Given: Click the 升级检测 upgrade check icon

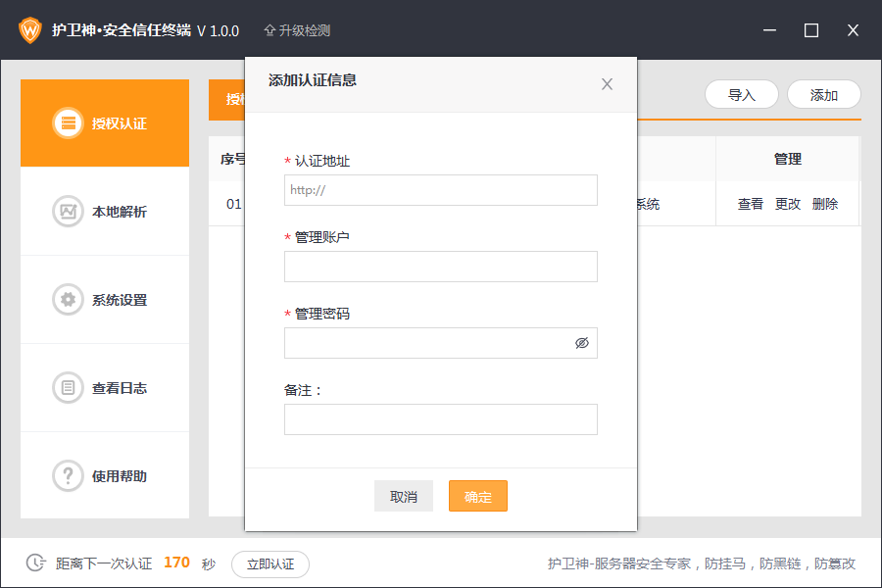Looking at the screenshot, I should 269,30.
